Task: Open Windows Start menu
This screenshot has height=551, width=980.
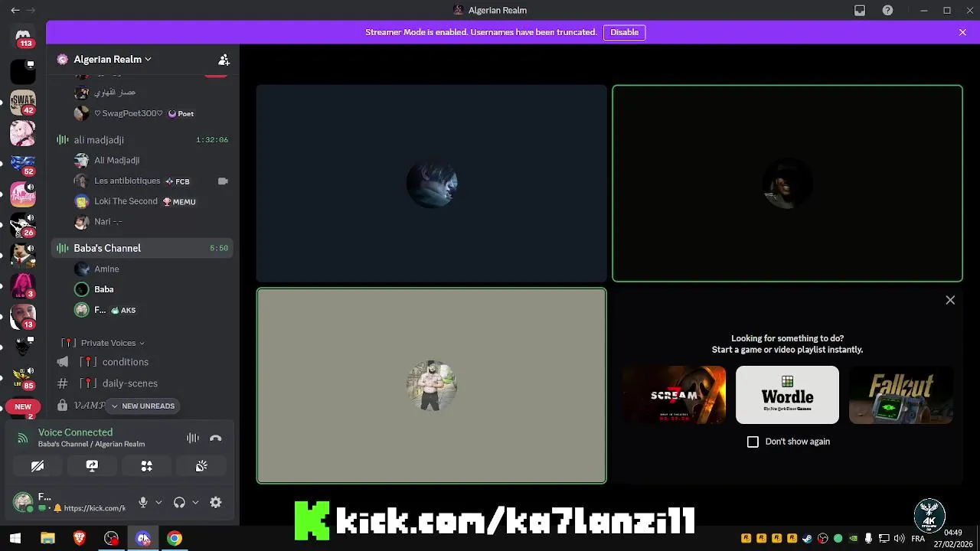Action: (15, 538)
